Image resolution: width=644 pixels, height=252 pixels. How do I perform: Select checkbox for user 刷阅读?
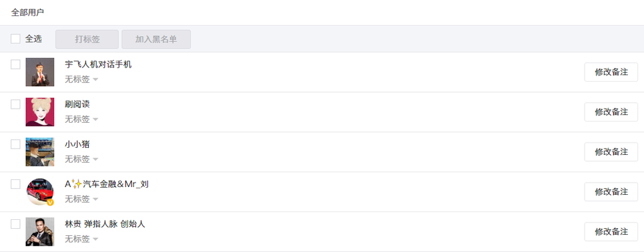15,105
